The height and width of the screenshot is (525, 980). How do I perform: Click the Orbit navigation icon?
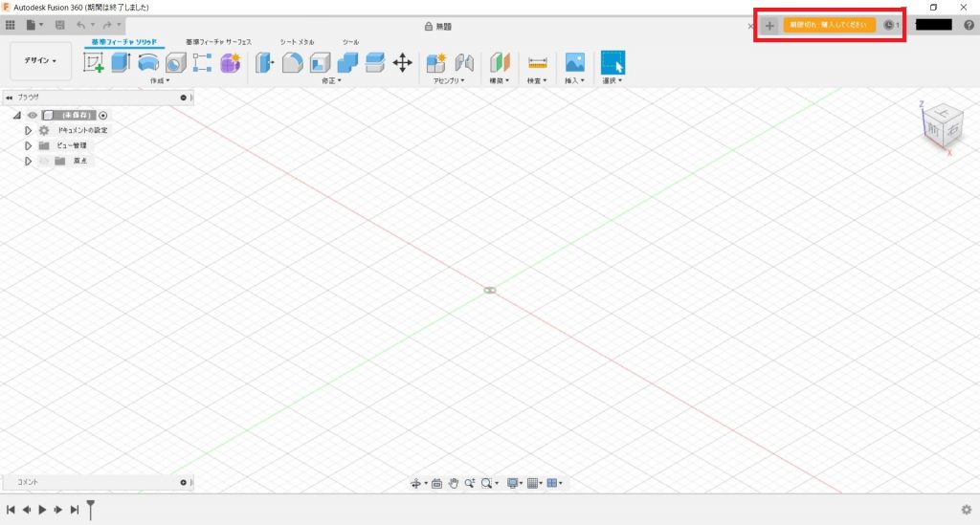[415, 483]
